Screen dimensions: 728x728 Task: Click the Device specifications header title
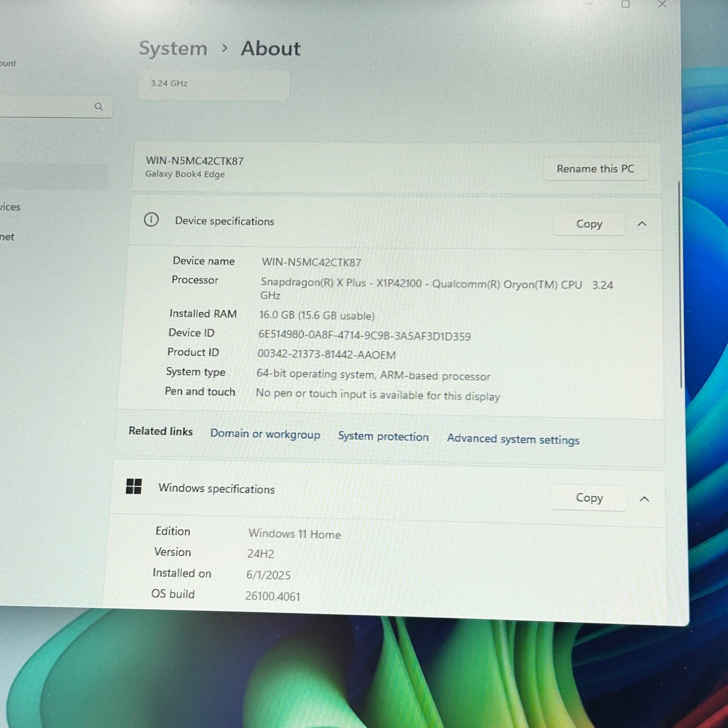pyautogui.click(x=224, y=221)
